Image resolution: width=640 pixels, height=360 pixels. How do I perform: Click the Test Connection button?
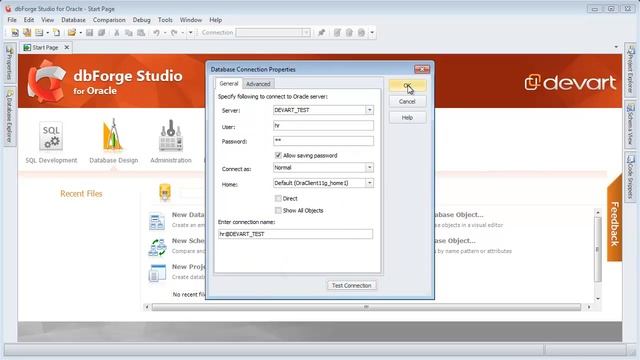351,285
